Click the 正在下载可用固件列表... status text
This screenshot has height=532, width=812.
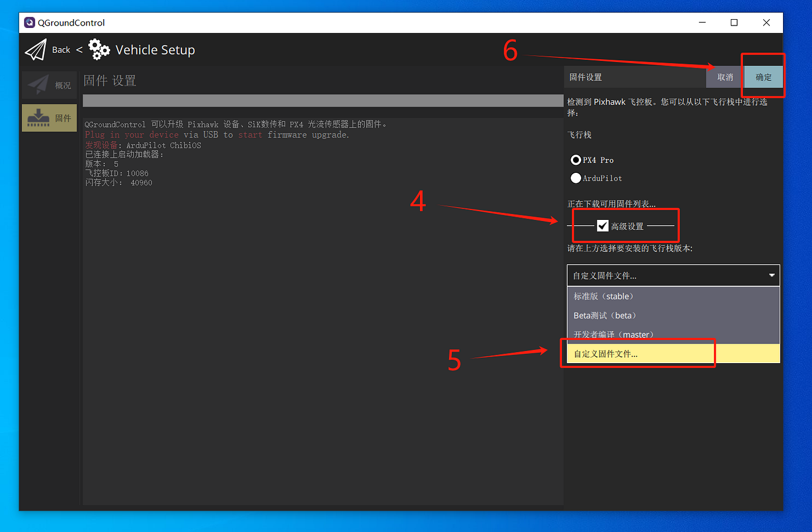pyautogui.click(x=611, y=204)
